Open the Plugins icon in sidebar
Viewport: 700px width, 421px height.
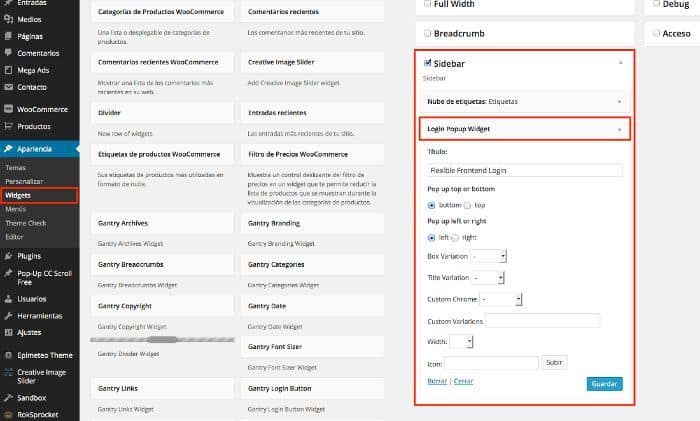tap(8, 256)
